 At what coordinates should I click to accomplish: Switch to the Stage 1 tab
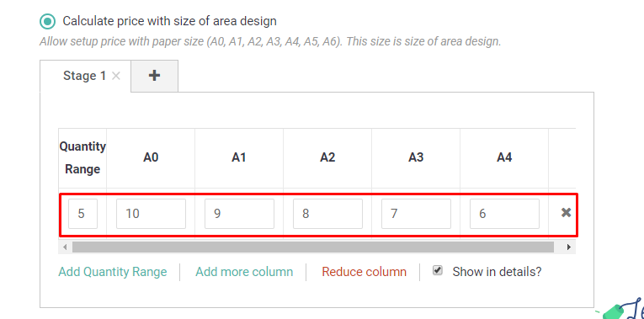coord(85,76)
